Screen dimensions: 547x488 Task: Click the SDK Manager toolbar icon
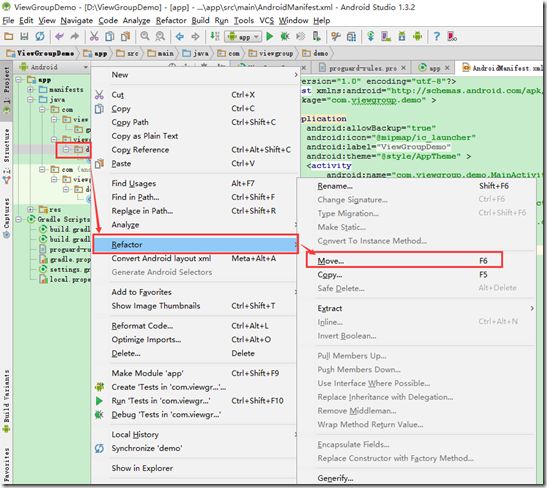click(x=402, y=36)
